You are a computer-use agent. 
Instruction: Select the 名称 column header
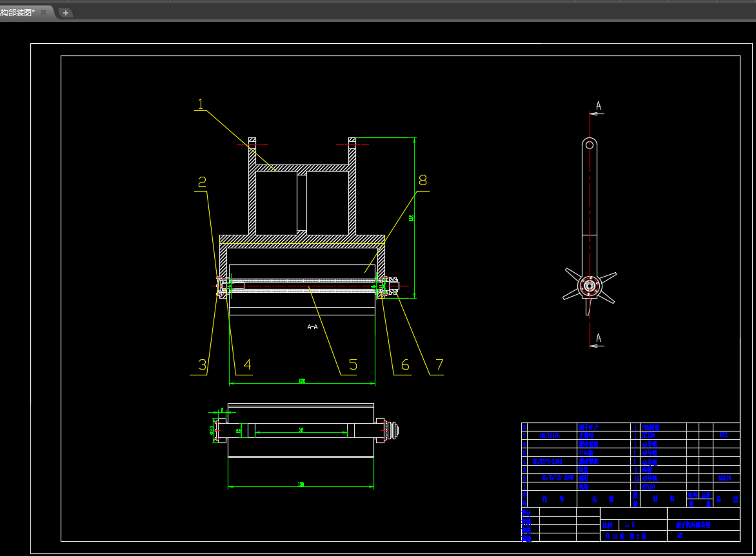tap(603, 499)
